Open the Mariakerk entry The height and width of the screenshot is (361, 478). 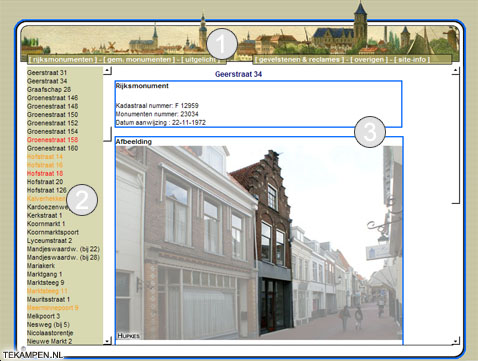[41, 266]
